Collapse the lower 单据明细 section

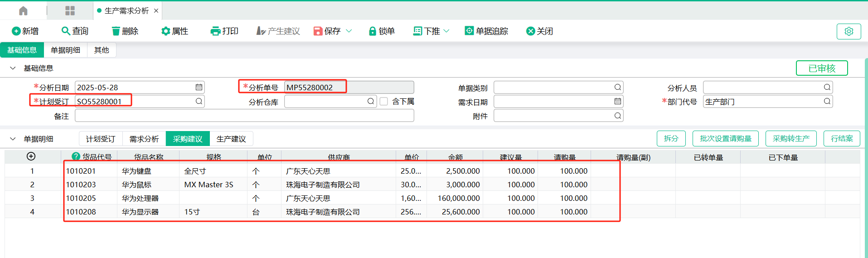pos(13,139)
